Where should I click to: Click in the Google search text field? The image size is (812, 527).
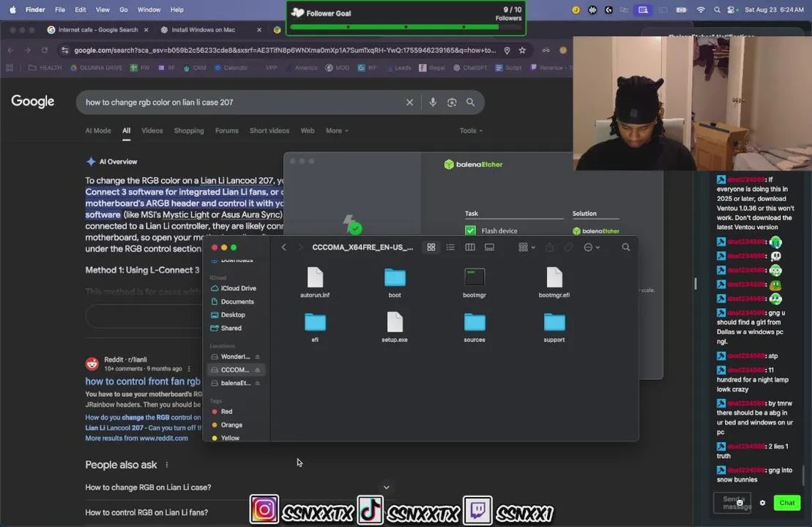point(243,102)
